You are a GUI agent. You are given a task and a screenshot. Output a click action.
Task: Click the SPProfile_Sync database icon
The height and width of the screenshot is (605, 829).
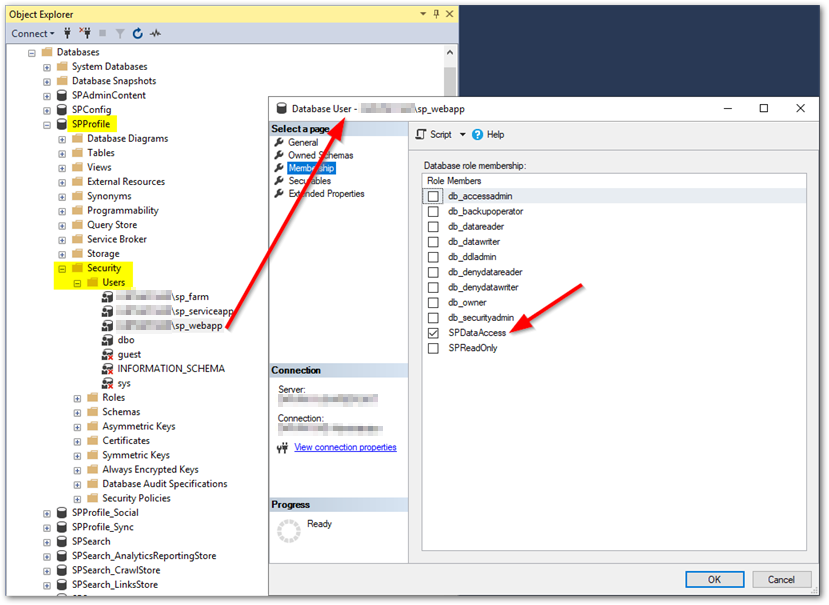62,527
